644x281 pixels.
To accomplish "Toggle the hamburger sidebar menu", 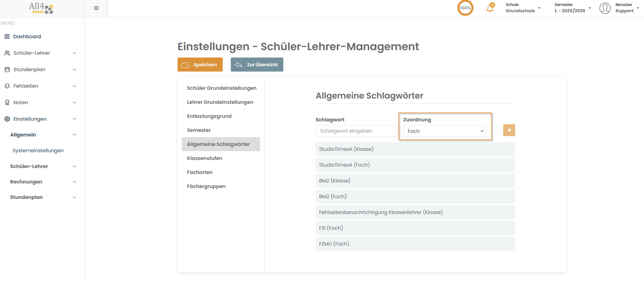I will coord(96,8).
